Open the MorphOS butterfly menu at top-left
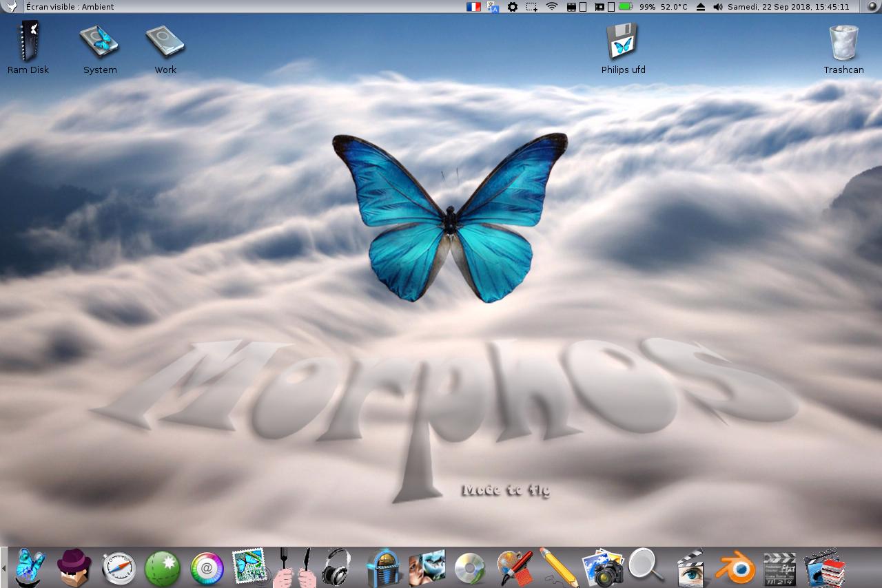This screenshot has height=588, width=882. (12, 7)
